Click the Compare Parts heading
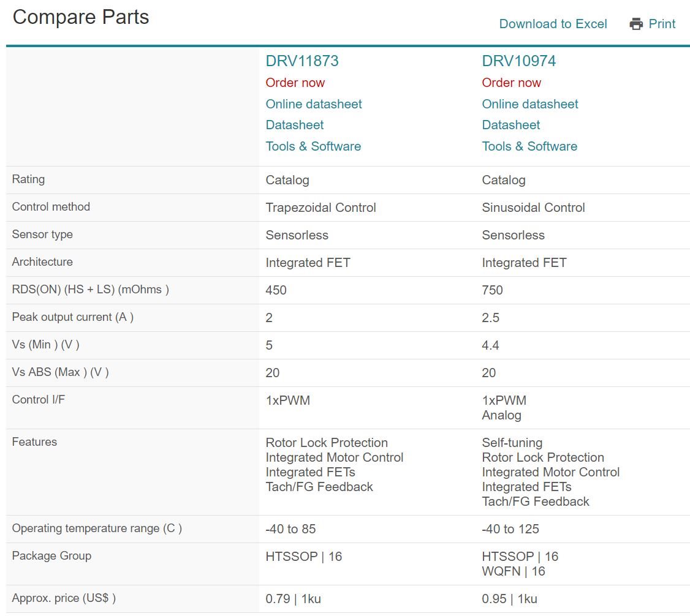The height and width of the screenshot is (616, 690). click(x=81, y=17)
